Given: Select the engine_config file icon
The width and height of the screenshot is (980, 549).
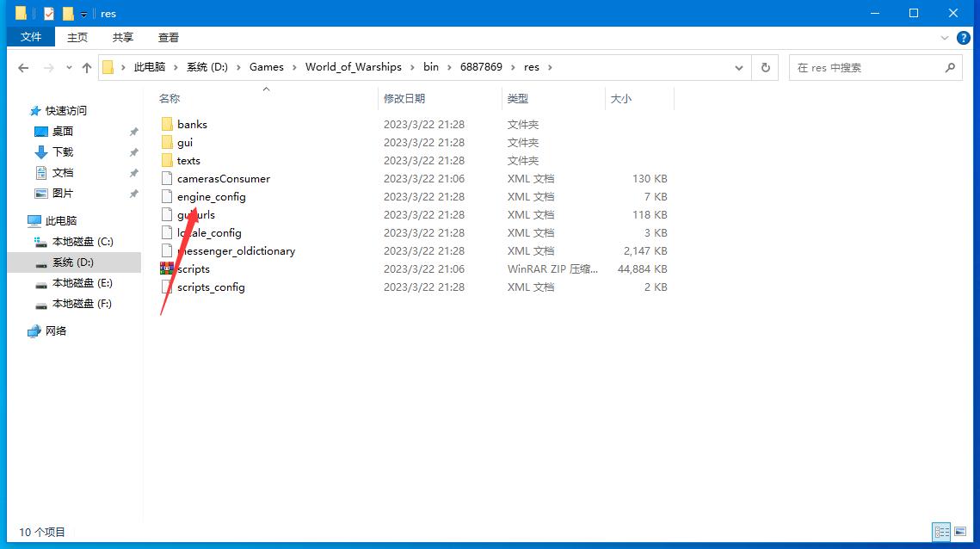Looking at the screenshot, I should pyautogui.click(x=167, y=196).
